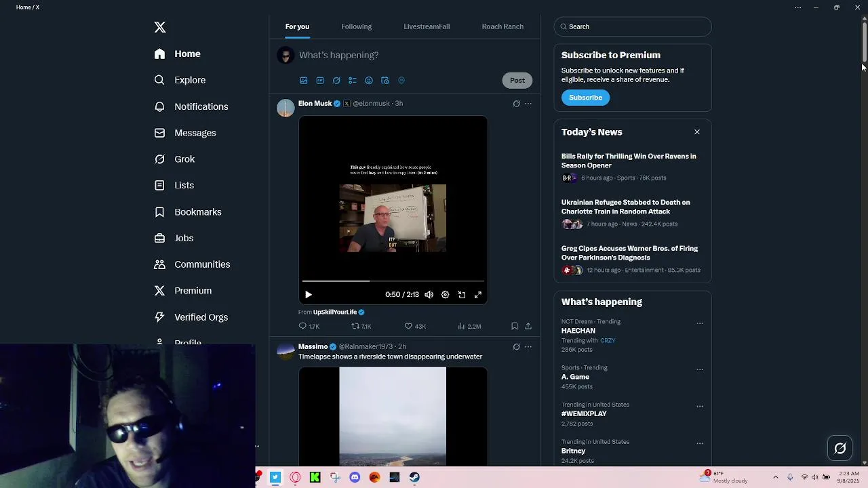Click the media upload icon in composer
Screen dimensions: 868x488
tap(304, 81)
